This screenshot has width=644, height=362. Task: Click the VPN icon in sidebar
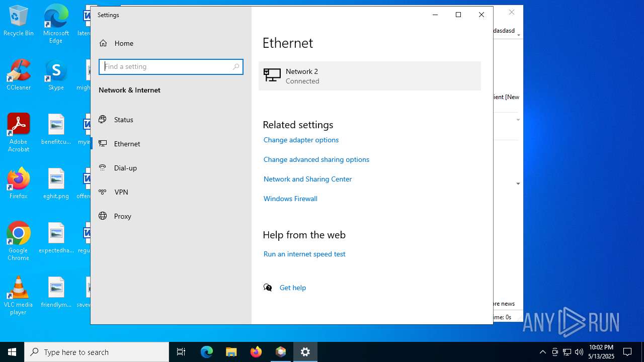click(103, 192)
